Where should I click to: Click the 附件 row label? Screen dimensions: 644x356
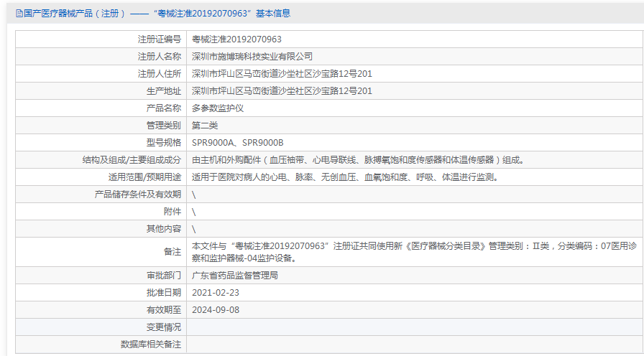click(172, 212)
